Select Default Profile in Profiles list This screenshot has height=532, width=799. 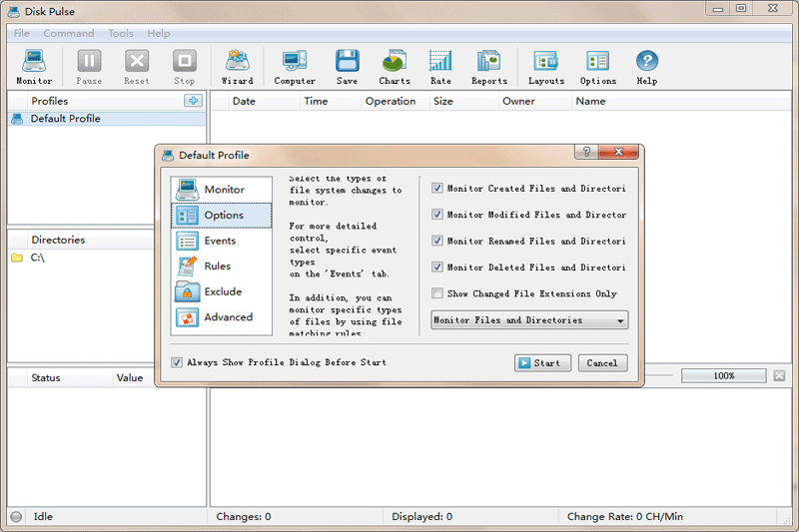tap(65, 119)
